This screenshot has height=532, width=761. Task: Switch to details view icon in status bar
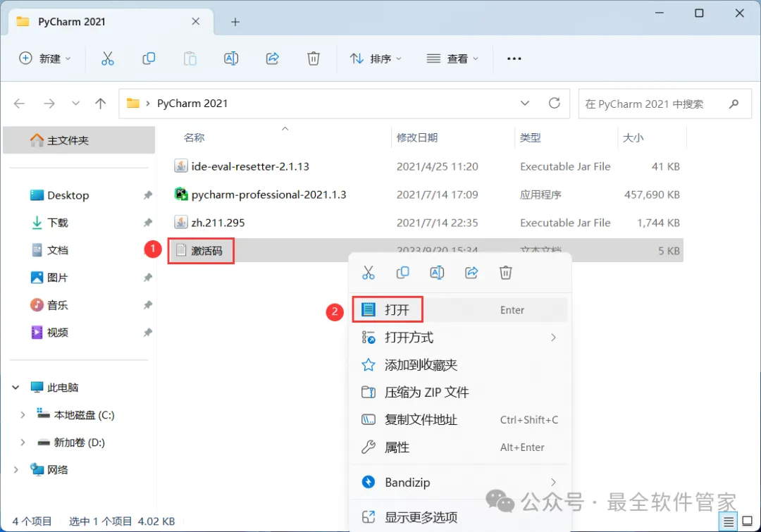point(729,522)
